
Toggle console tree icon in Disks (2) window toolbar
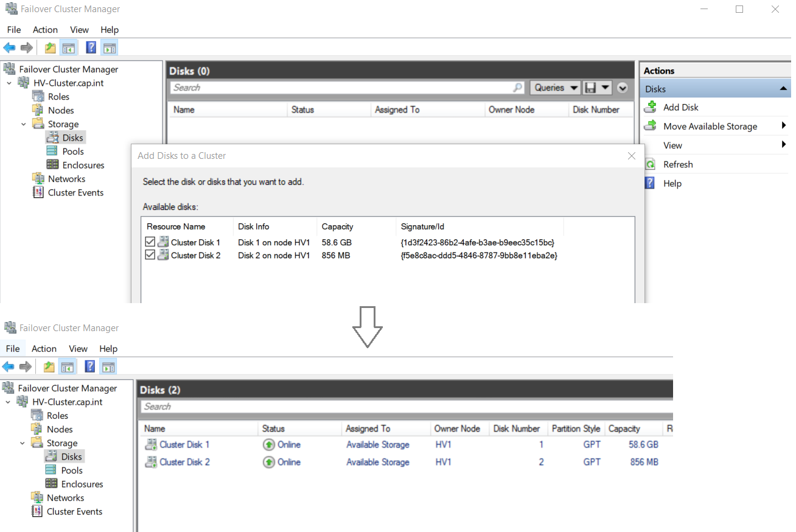click(67, 366)
